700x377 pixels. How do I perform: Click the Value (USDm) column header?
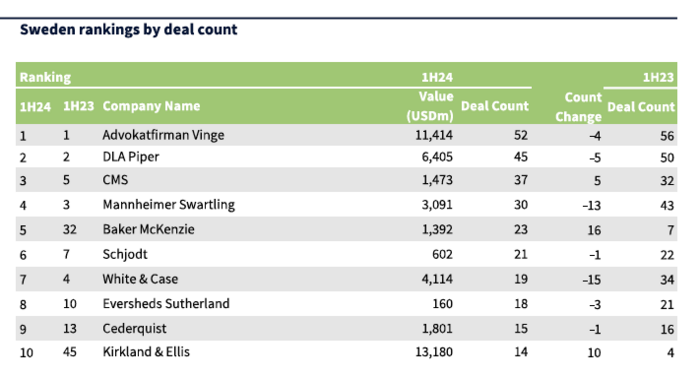430,106
